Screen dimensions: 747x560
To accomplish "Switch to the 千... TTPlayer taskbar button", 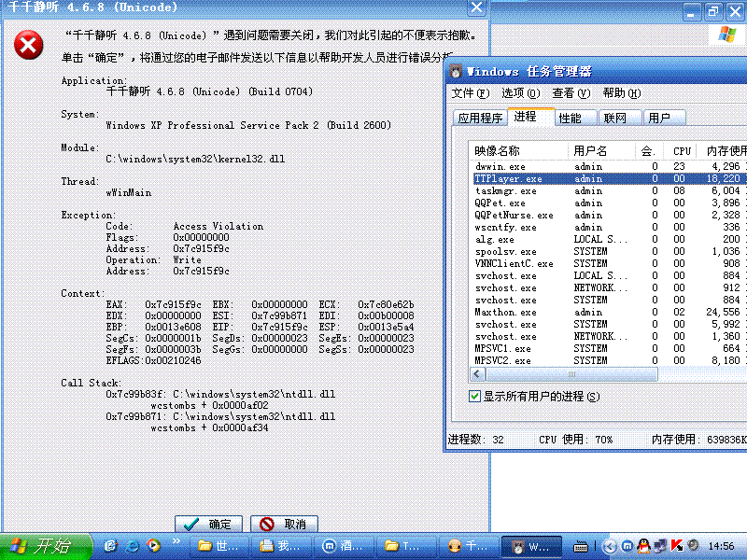I will pos(469,546).
